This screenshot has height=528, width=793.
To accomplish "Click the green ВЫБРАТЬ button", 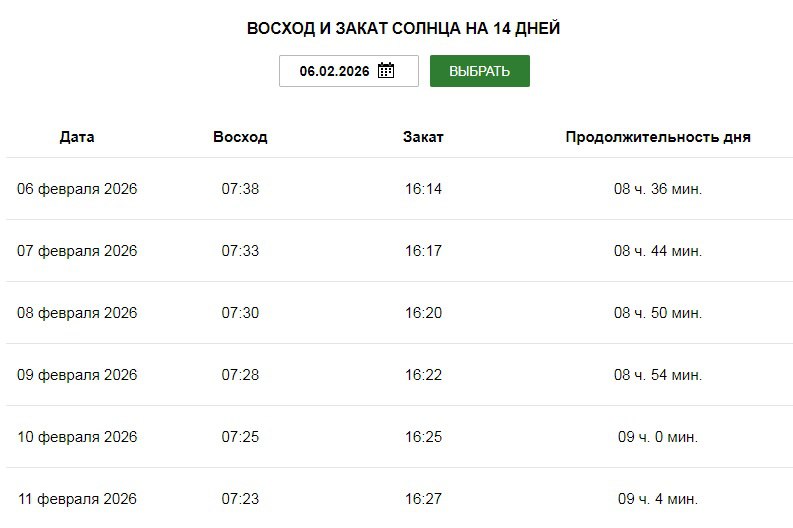I will pyautogui.click(x=479, y=71).
